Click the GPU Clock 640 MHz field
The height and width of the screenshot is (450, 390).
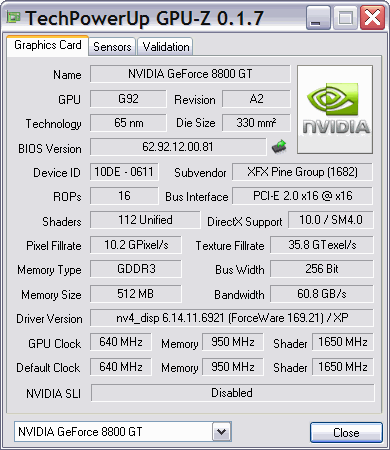click(x=121, y=342)
